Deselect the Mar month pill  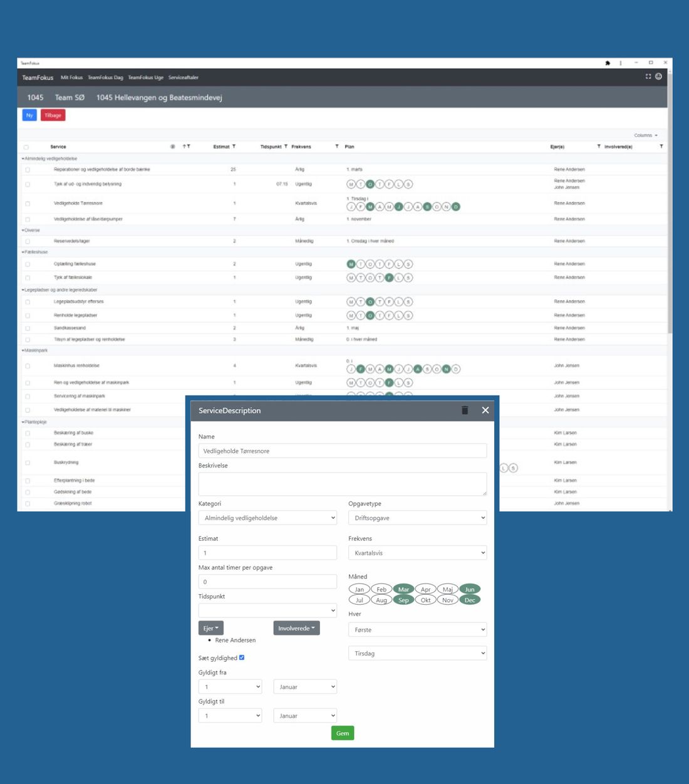(403, 589)
